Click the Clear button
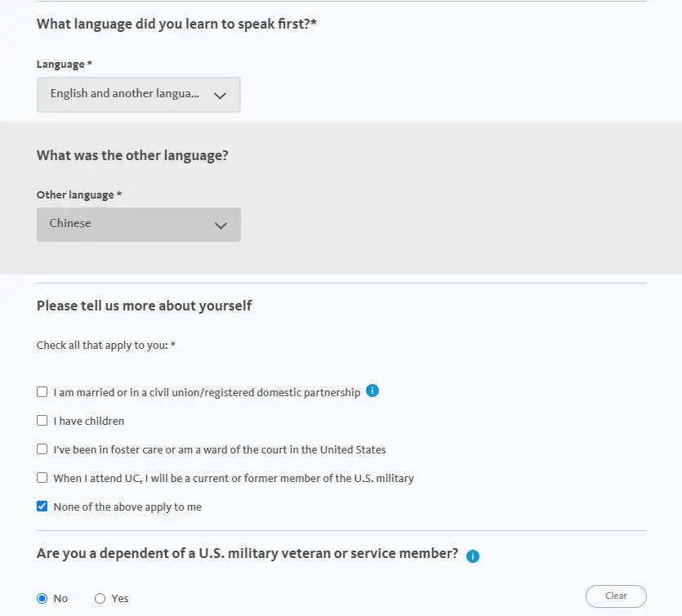This screenshot has height=616, width=682. [616, 596]
